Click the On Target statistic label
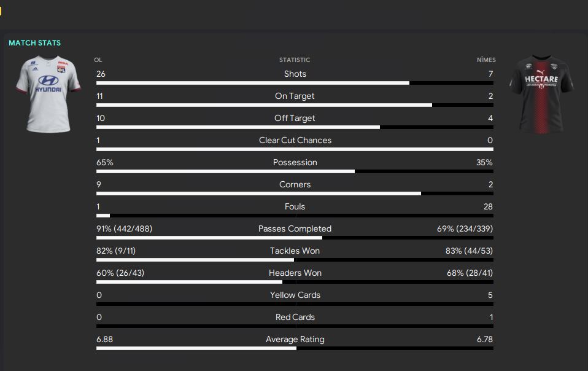Viewport: 588px width, 371px height. [x=295, y=96]
